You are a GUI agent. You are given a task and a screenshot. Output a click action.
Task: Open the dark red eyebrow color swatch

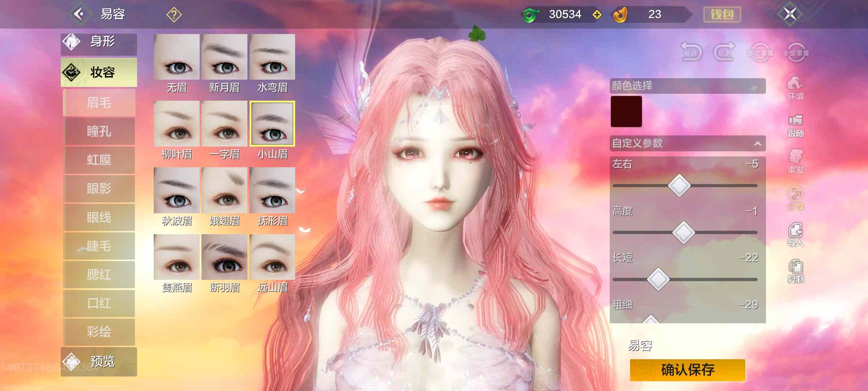[x=626, y=112]
